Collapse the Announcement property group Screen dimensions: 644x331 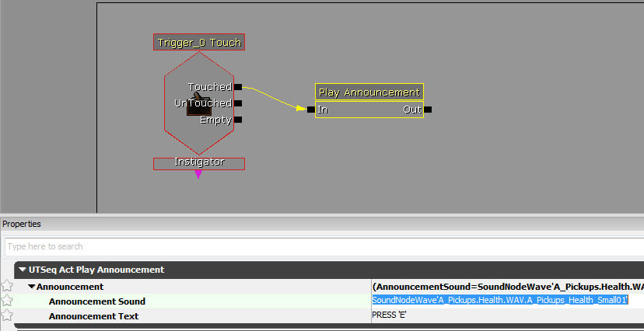pyautogui.click(x=32, y=287)
